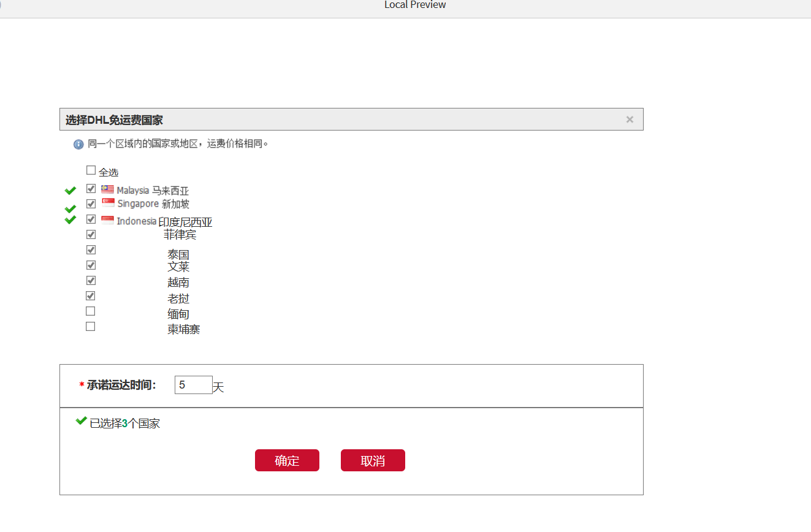Click green checkmark beside 已选择3个国家
The width and height of the screenshot is (811, 532).
[82, 420]
